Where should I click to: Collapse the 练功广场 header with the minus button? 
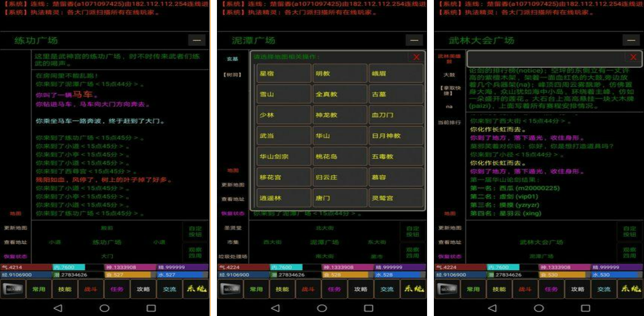pos(197,40)
